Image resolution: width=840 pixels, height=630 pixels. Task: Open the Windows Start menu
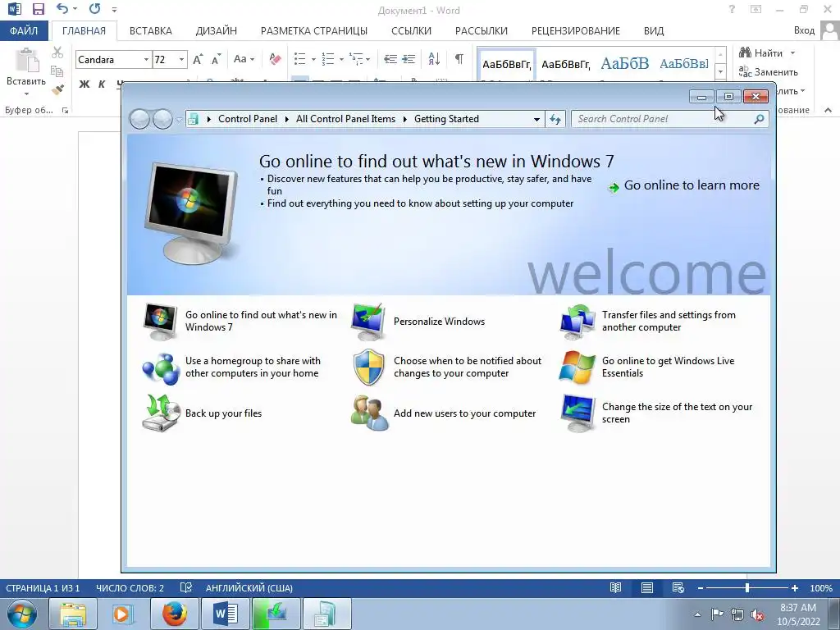(x=22, y=614)
